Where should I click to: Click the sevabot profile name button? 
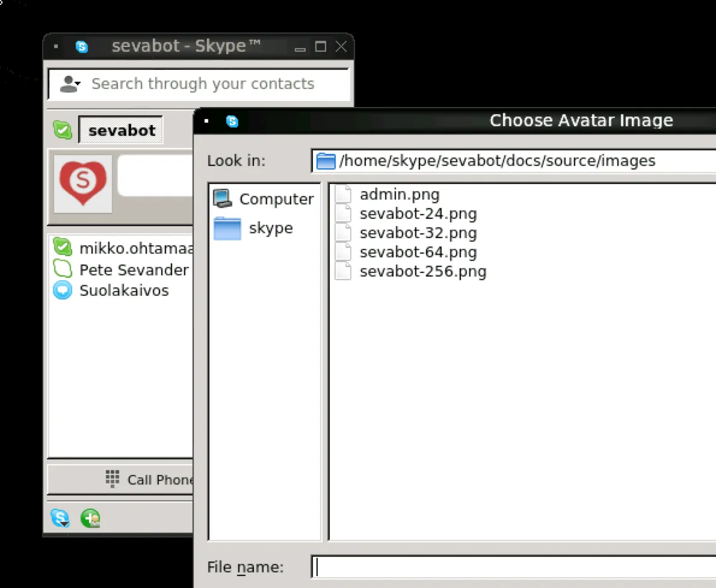tap(121, 130)
